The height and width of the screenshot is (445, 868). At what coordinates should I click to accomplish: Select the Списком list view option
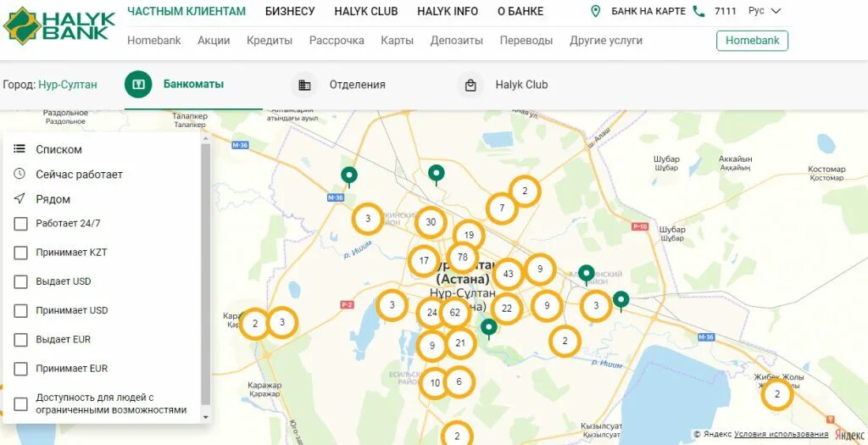click(58, 149)
